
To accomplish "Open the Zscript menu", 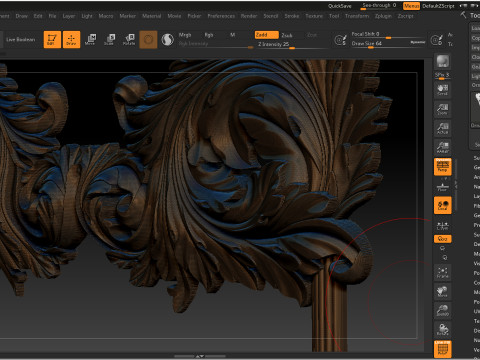I will pos(405,16).
